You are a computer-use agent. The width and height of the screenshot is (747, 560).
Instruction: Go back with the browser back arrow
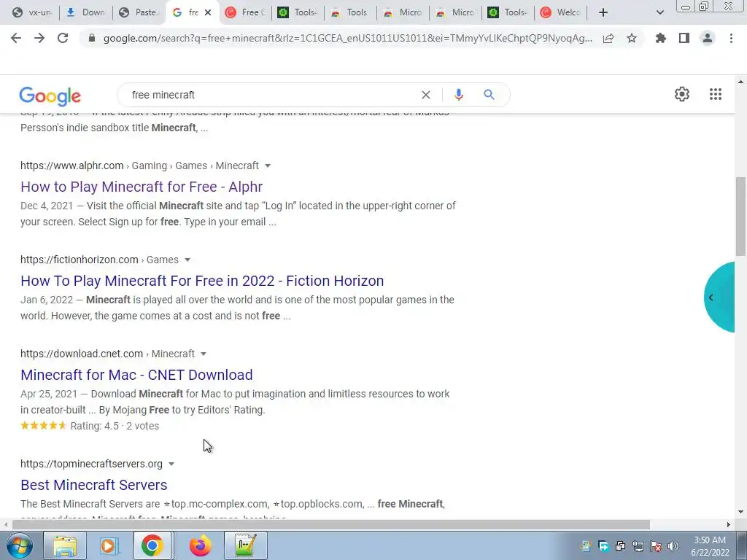pos(16,38)
